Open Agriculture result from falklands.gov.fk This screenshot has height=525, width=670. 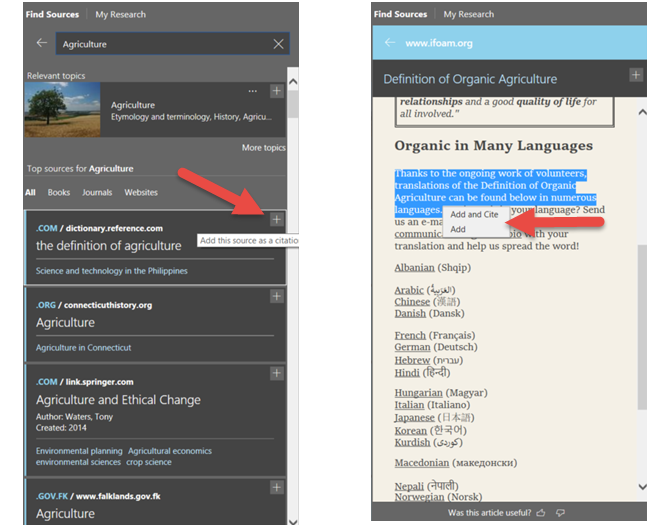(x=65, y=513)
